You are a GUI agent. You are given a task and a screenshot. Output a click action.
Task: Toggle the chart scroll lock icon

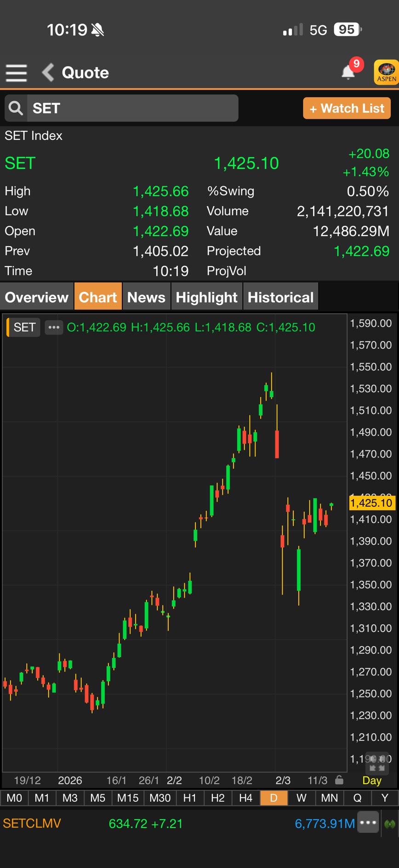pyautogui.click(x=339, y=780)
